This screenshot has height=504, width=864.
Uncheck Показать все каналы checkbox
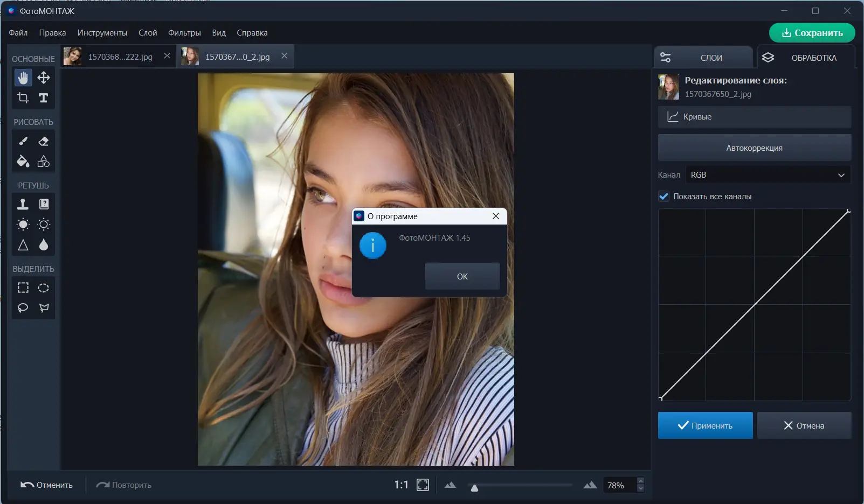click(664, 197)
